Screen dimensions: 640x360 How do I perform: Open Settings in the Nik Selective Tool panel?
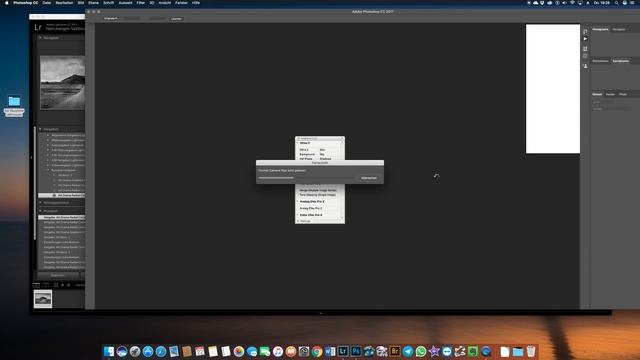(305, 221)
